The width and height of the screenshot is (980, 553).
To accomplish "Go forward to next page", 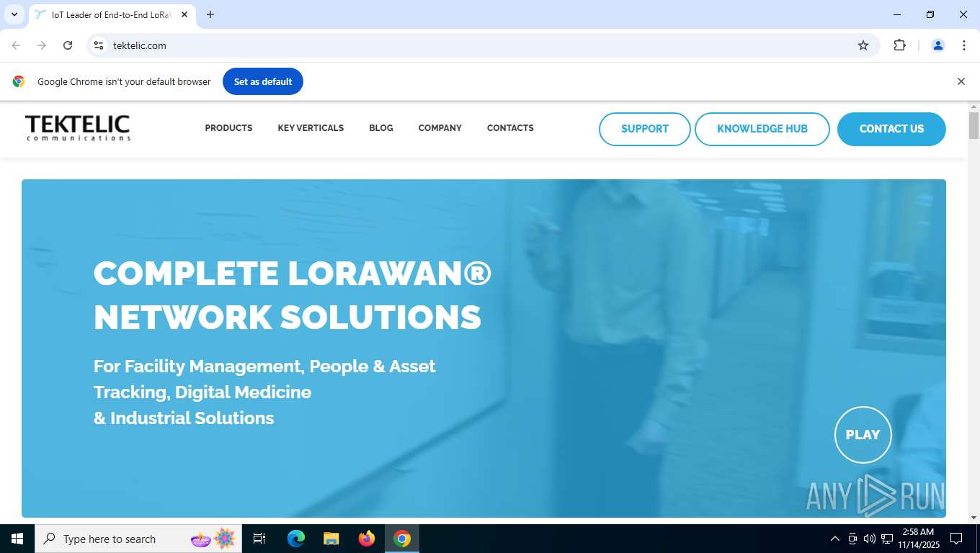I will click(x=42, y=45).
